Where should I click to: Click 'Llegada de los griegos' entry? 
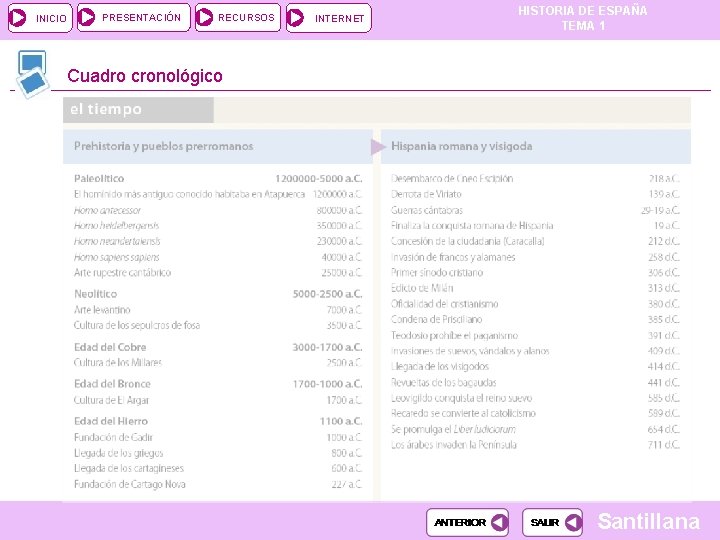tap(118, 453)
